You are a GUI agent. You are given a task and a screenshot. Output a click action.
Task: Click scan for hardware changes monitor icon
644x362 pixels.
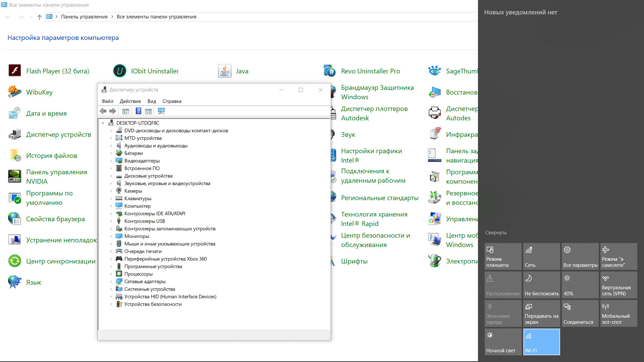161,111
